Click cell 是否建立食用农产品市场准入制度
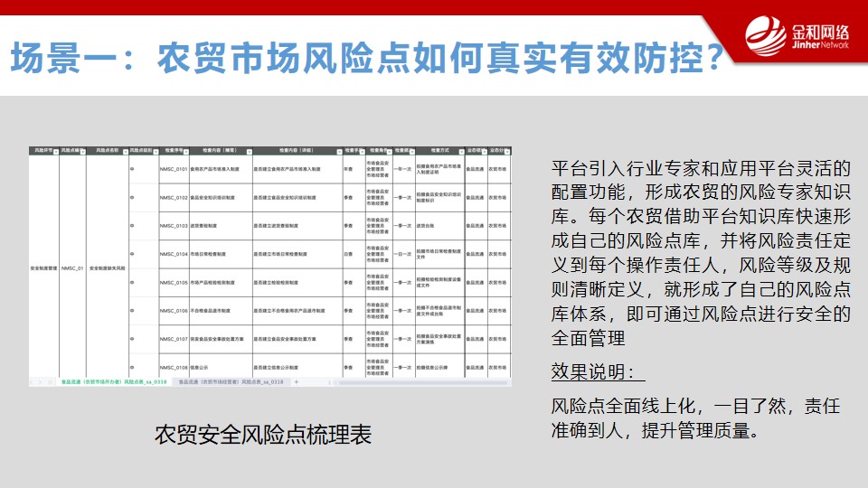Viewport: 868px width, 488px height. tap(297, 169)
